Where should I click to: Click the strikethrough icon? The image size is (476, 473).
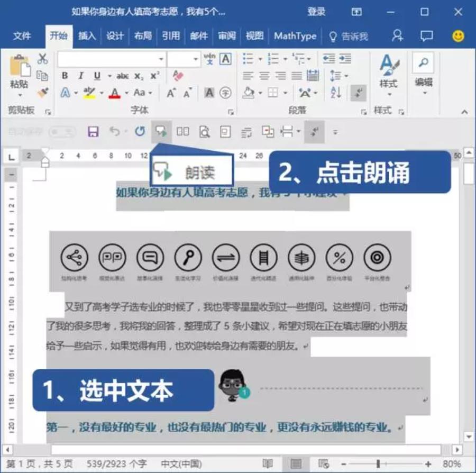(x=122, y=75)
